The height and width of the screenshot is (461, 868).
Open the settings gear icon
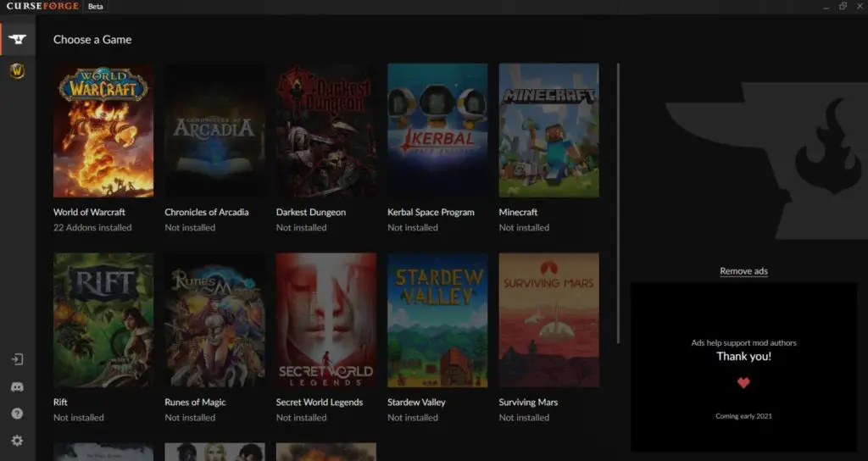click(17, 441)
